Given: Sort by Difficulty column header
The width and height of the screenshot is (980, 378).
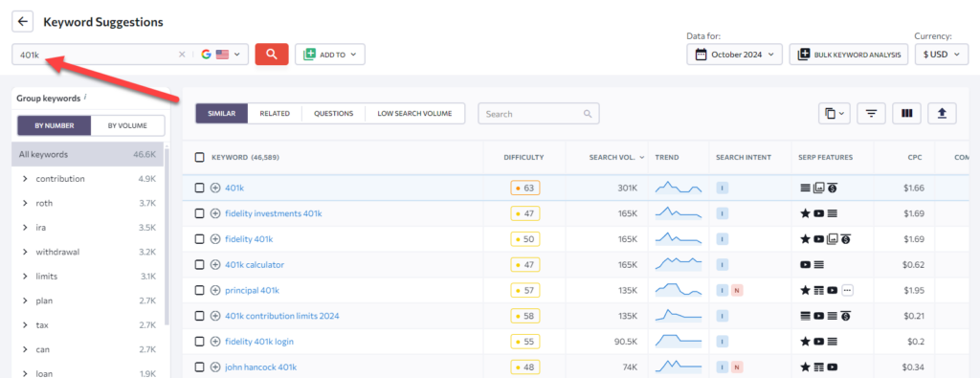Looking at the screenshot, I should point(523,158).
